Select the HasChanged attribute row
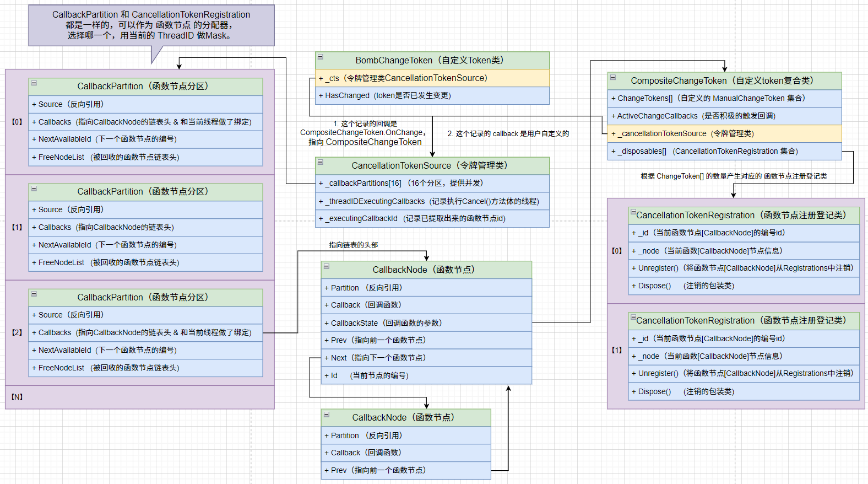This screenshot has height=484, width=868. pos(432,95)
